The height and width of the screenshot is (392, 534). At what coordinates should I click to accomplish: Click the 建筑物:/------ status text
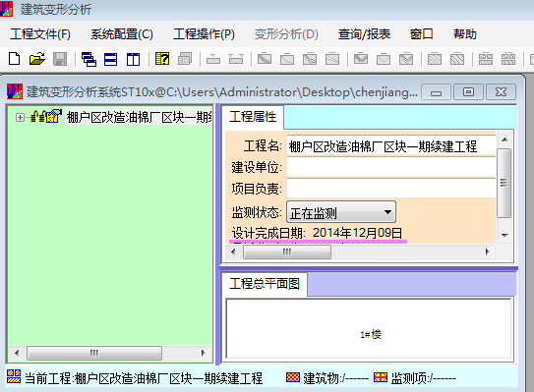point(335,378)
